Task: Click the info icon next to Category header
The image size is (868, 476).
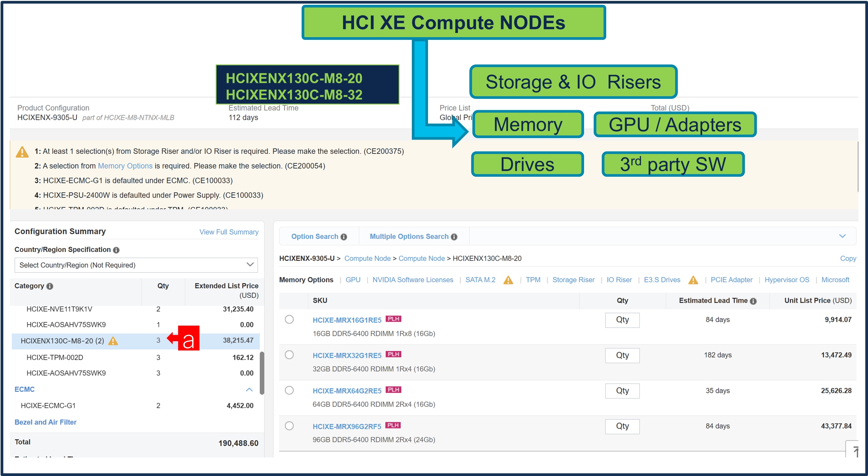Action: [50, 286]
